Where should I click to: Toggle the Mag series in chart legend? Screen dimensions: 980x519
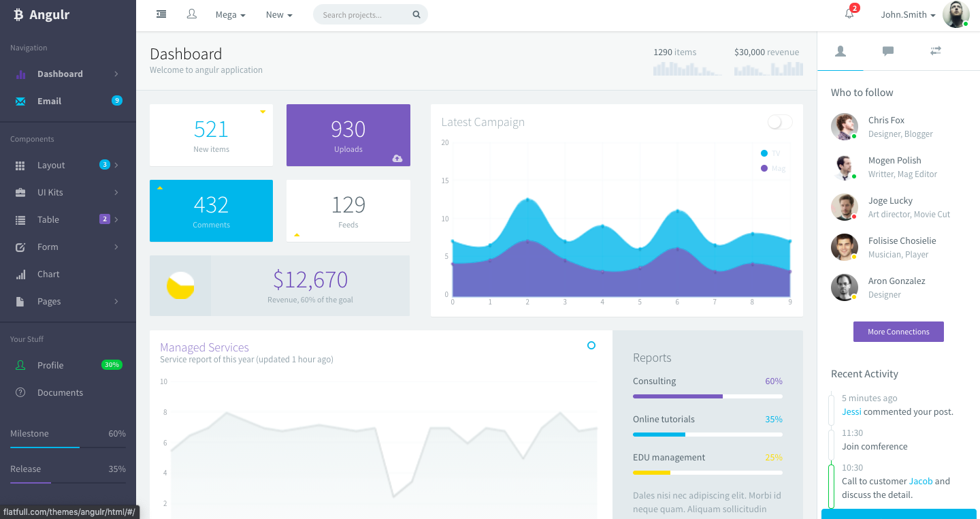[772, 168]
